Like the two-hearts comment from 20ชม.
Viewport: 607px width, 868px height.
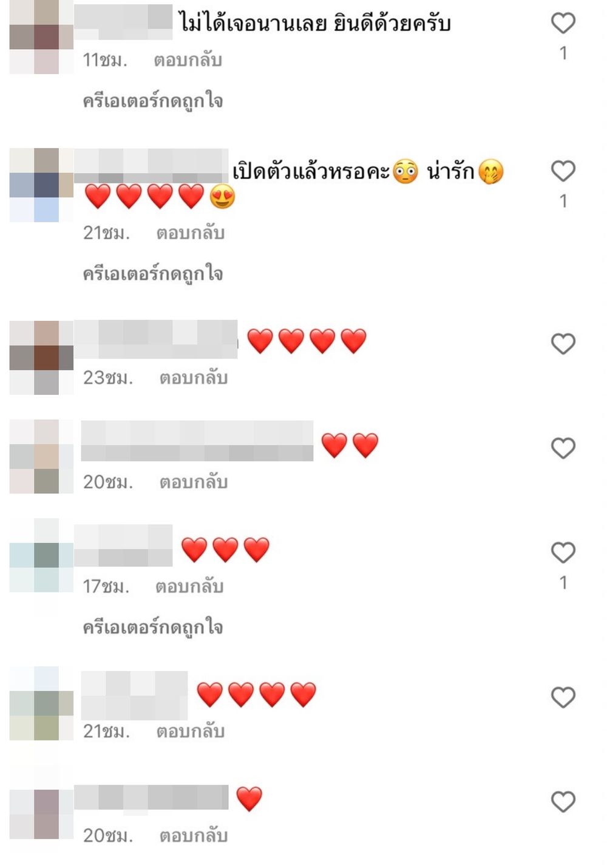tap(563, 448)
